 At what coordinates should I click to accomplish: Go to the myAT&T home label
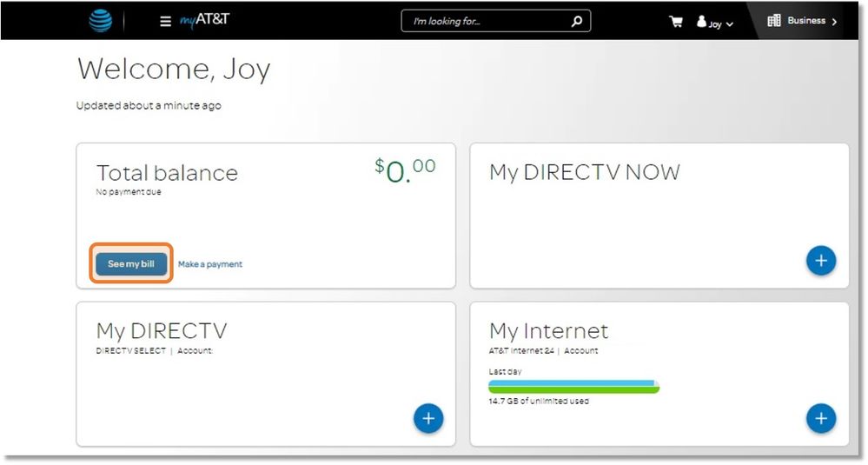[205, 21]
